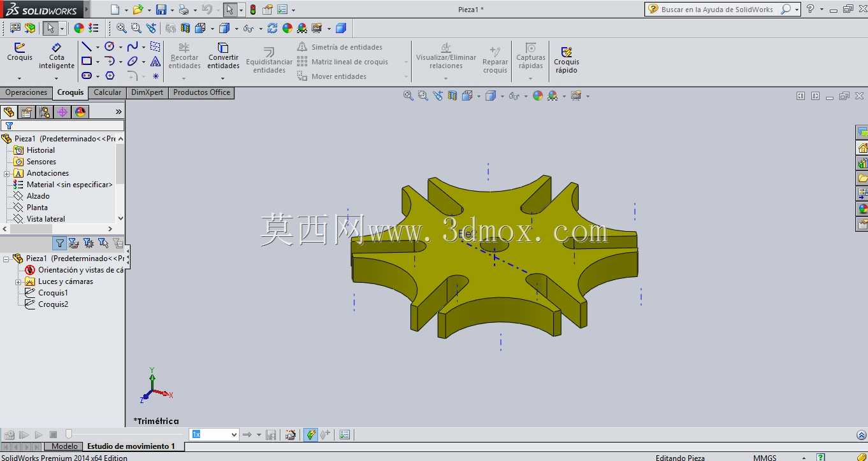Open the Save dropdown arrow
The width and height of the screenshot is (868, 461).
click(172, 10)
